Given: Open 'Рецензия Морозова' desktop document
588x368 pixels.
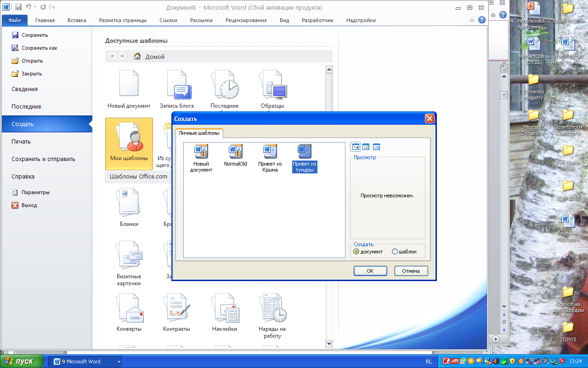Looking at the screenshot, I should click(x=568, y=228).
